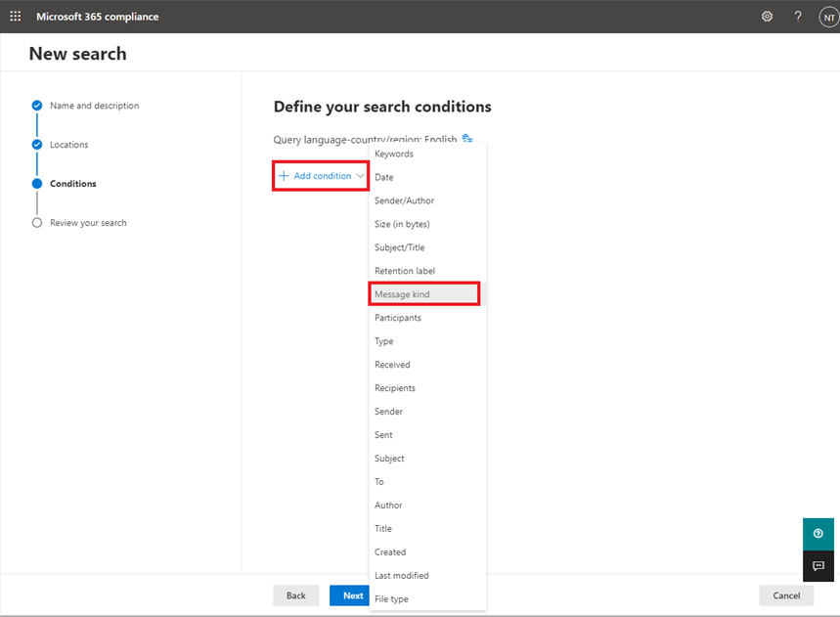840x617 pixels.
Task: Click the Next button
Action: (x=352, y=595)
